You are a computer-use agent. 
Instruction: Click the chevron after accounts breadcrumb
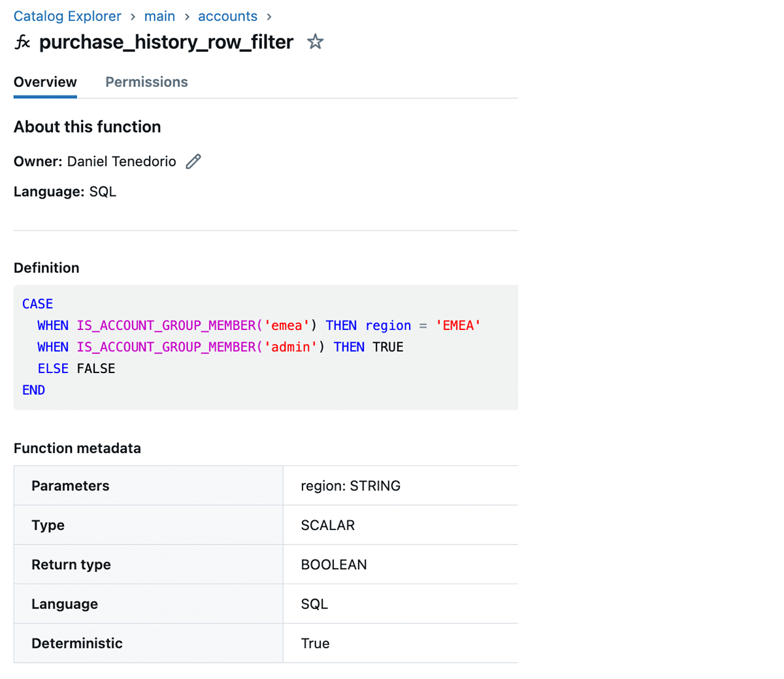(269, 17)
